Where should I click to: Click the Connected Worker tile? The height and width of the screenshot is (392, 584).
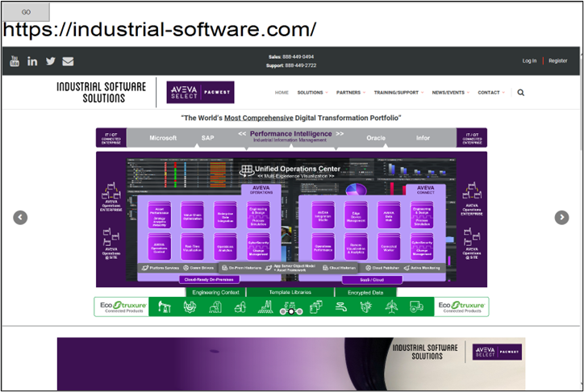(389, 247)
